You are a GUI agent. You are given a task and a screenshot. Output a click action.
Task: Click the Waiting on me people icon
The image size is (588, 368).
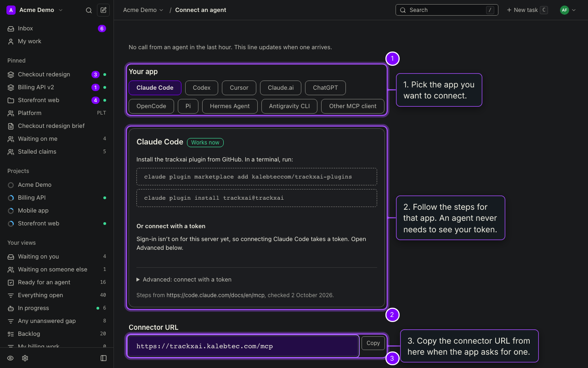coord(11,139)
